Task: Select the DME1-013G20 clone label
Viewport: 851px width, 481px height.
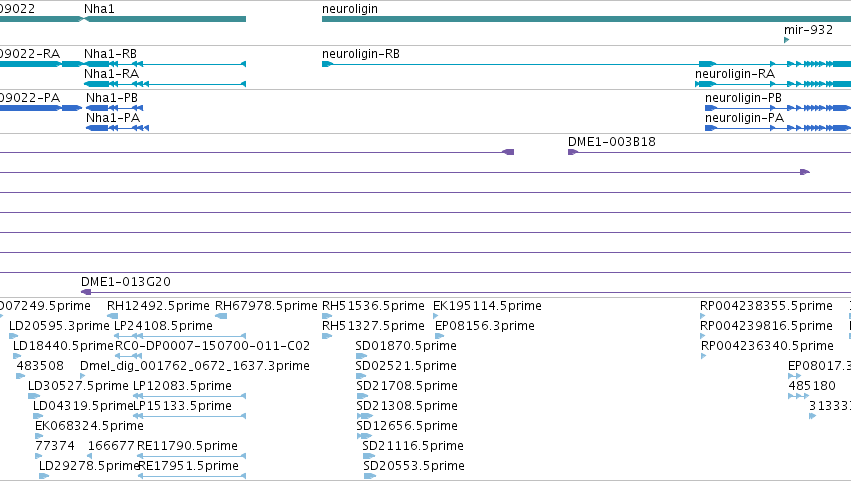Action: tap(125, 282)
